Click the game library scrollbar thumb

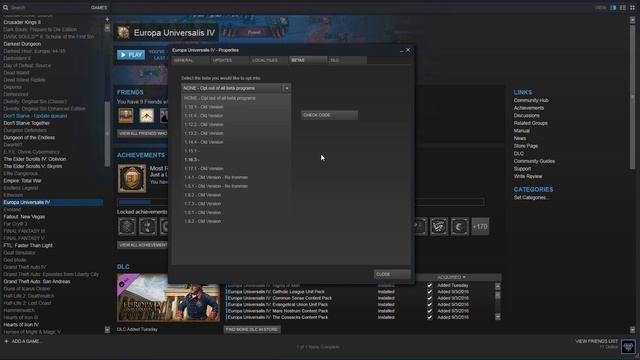(x=107, y=134)
